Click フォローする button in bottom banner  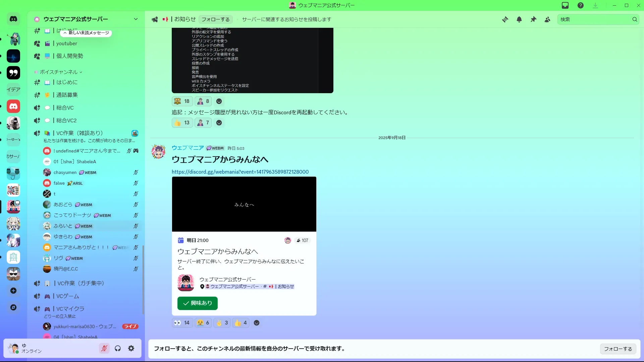point(618,349)
